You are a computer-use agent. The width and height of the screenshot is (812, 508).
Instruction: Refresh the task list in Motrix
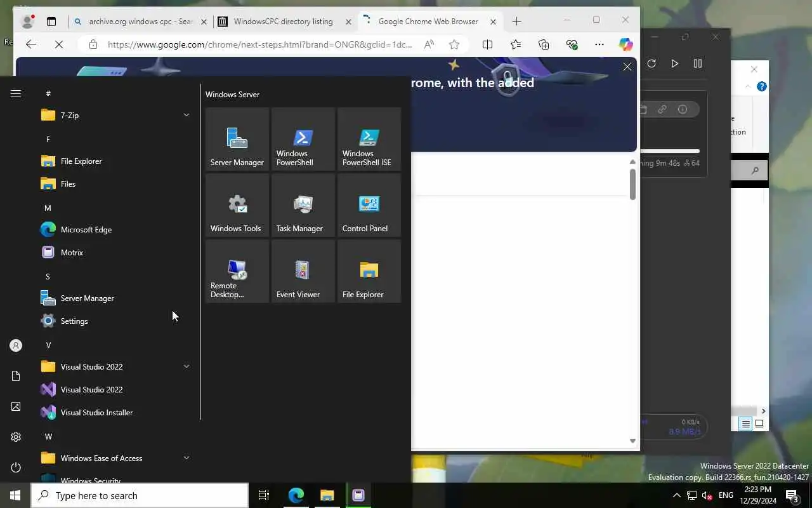652,63
